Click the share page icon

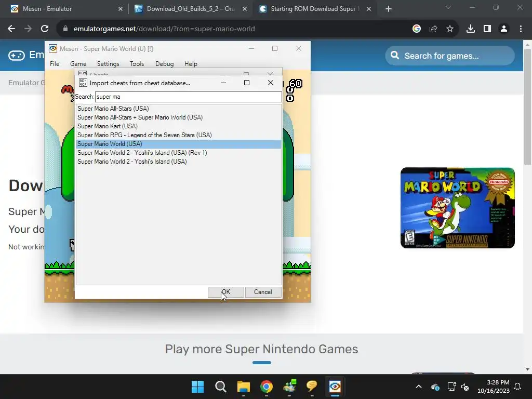[433, 29]
